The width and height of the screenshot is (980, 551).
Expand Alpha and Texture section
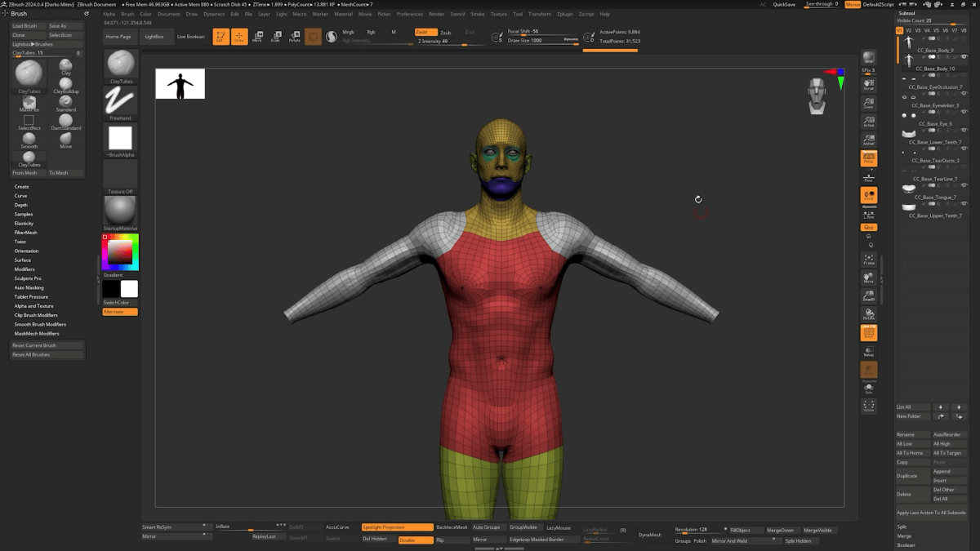(x=33, y=306)
